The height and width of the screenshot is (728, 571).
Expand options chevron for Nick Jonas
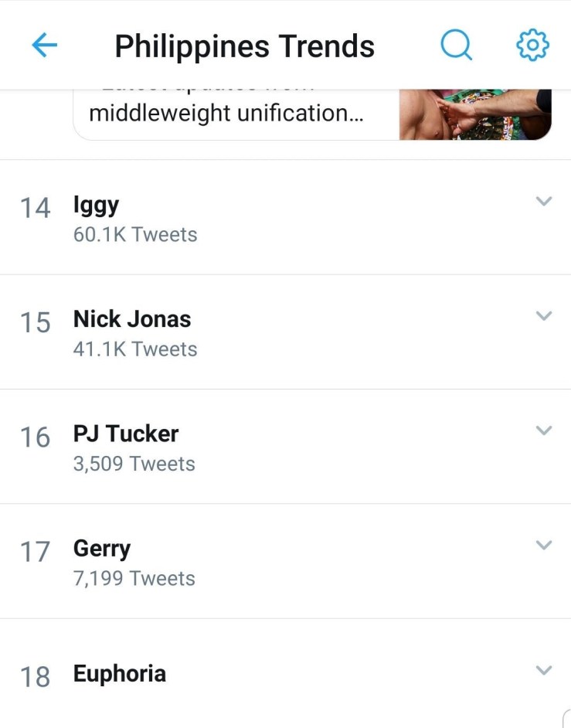point(544,316)
